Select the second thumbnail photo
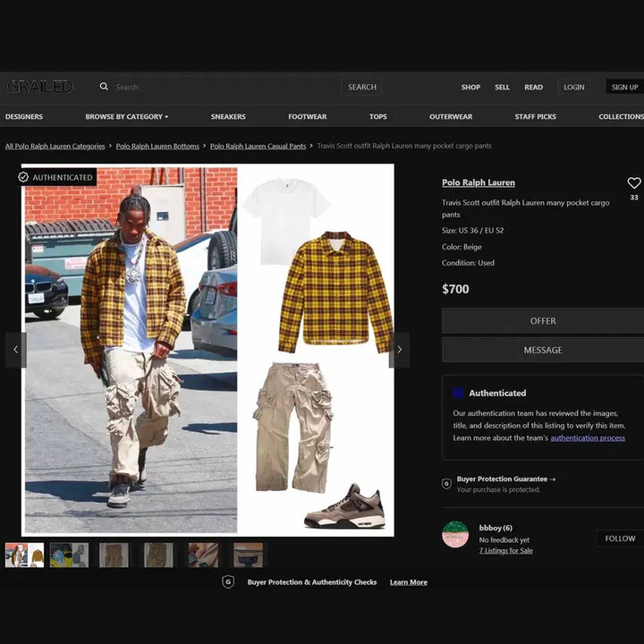644x644 pixels. [69, 555]
